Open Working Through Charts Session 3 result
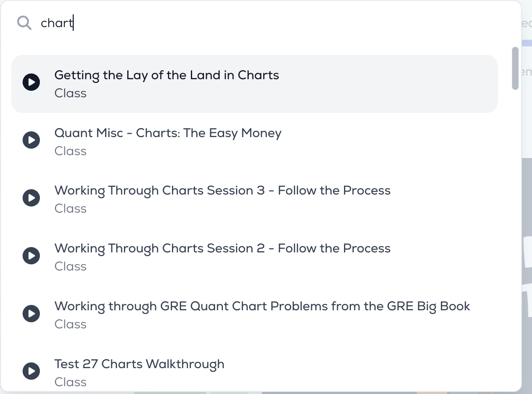 coord(255,199)
